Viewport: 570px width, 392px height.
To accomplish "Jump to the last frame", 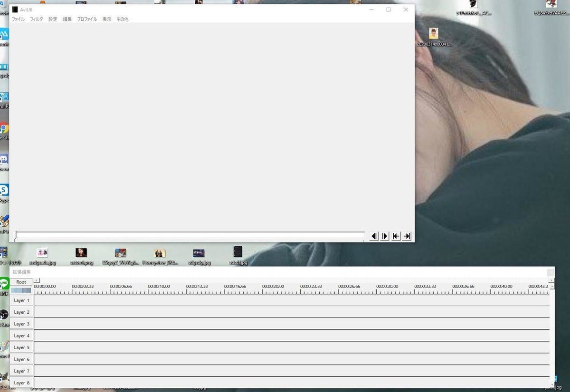I will point(407,236).
